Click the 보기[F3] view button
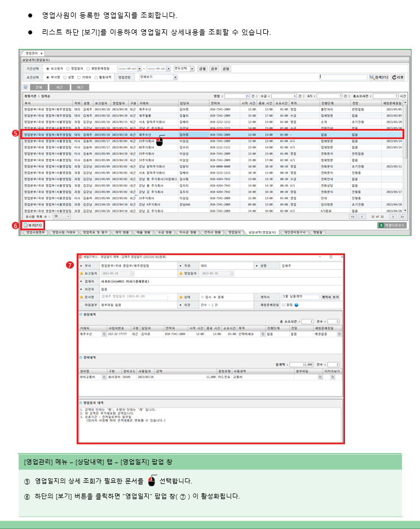The width and height of the screenshot is (420, 529). point(33,225)
